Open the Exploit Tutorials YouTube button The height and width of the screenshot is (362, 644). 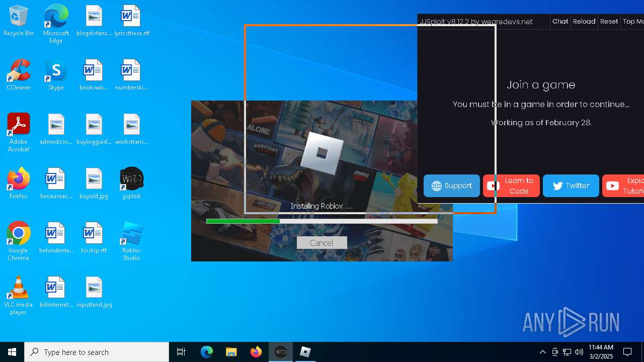click(623, 186)
